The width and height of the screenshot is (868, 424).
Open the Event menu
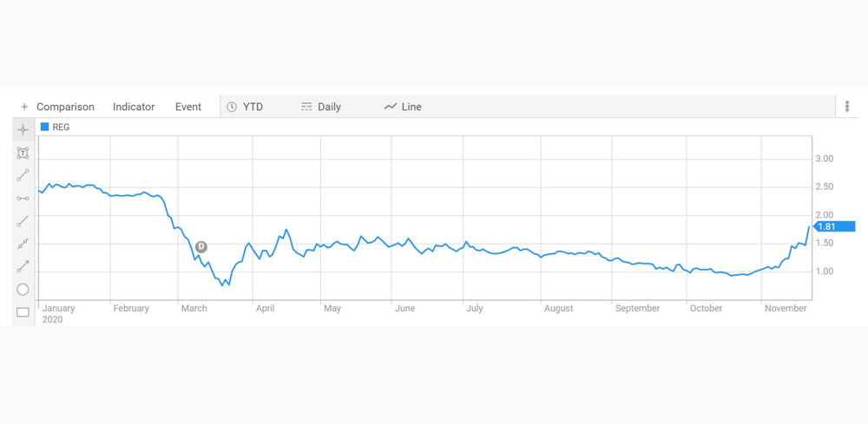click(188, 107)
